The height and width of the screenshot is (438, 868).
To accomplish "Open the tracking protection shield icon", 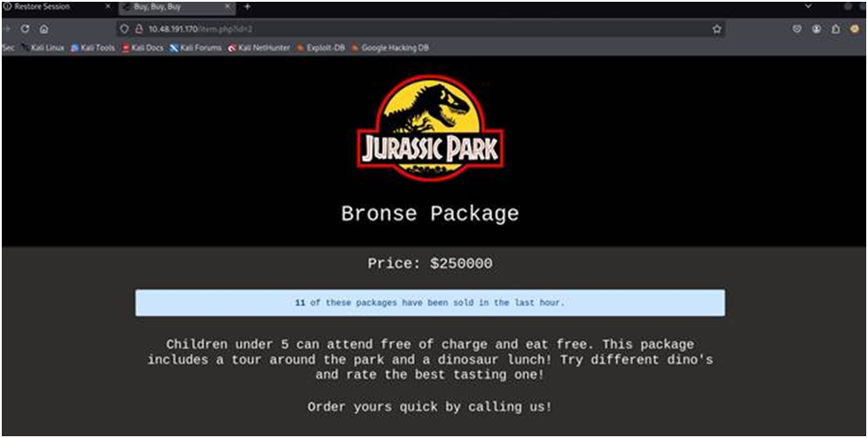I will coord(124,29).
